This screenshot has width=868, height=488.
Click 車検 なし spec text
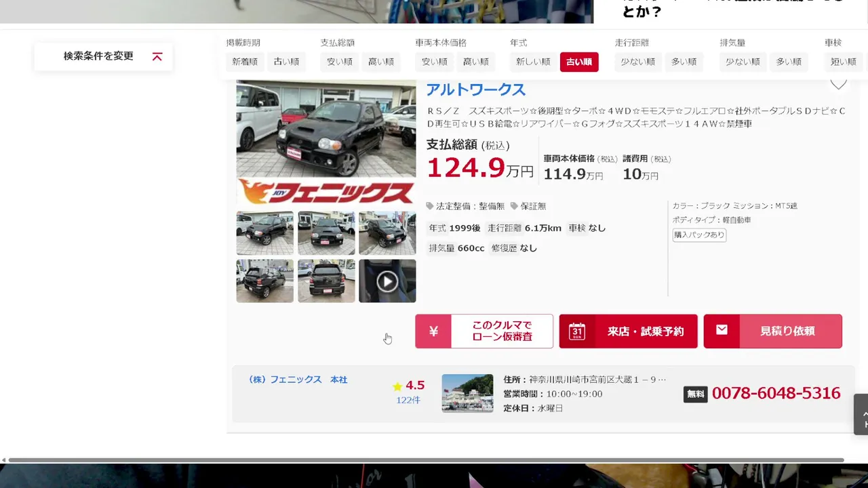[x=587, y=228]
